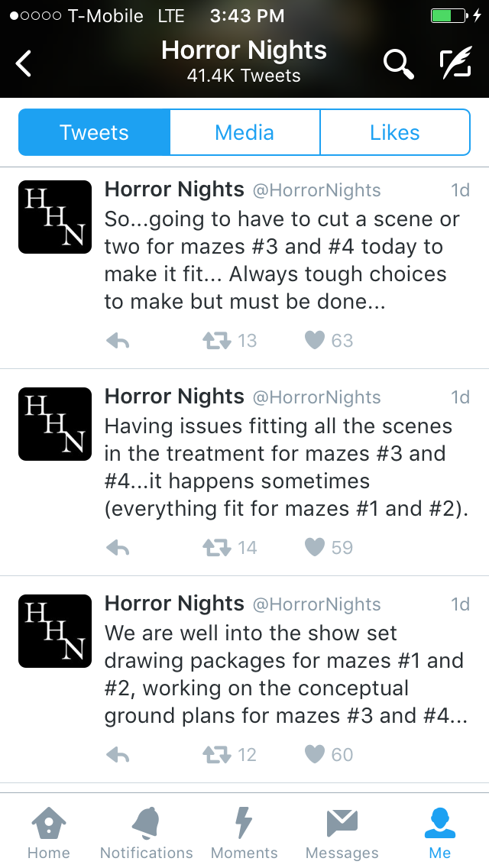Switch to the Media tab

[x=244, y=132]
